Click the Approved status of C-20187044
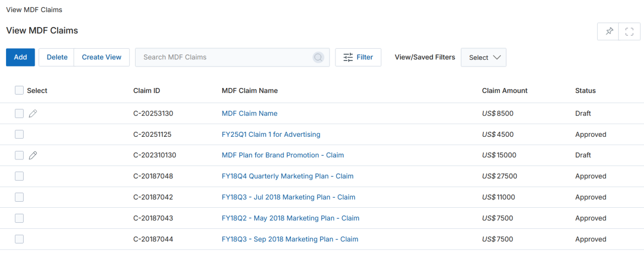The width and height of the screenshot is (644, 254). [x=591, y=239]
